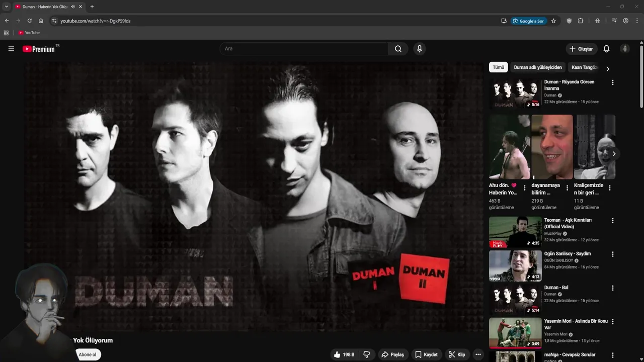Open options menu for Teoman - Aşk Kırıntıları
The width and height of the screenshot is (644, 362).
(612, 221)
